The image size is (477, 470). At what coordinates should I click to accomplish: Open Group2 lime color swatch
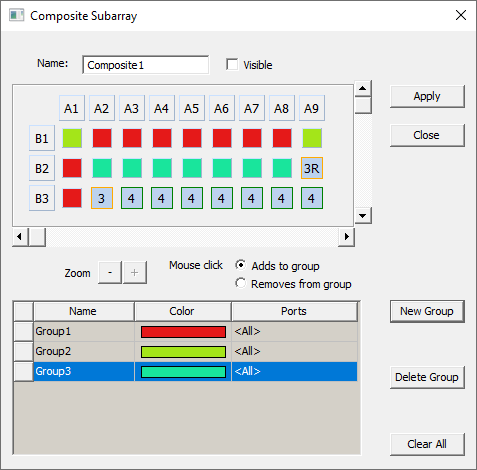[x=183, y=352]
